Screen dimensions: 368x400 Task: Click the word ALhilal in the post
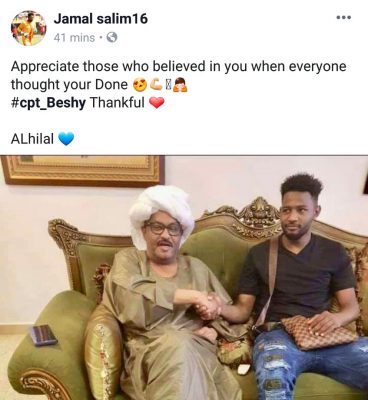(32, 138)
